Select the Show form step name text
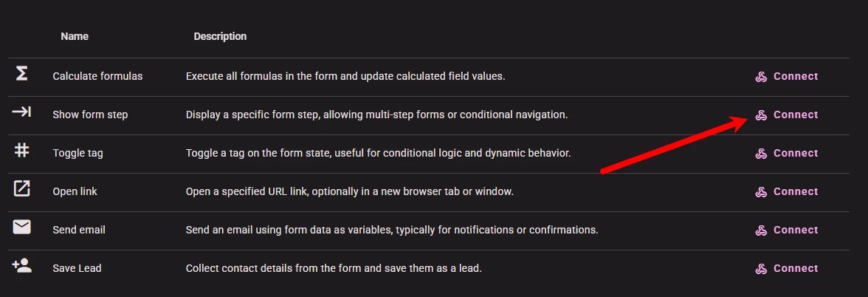 coord(90,115)
